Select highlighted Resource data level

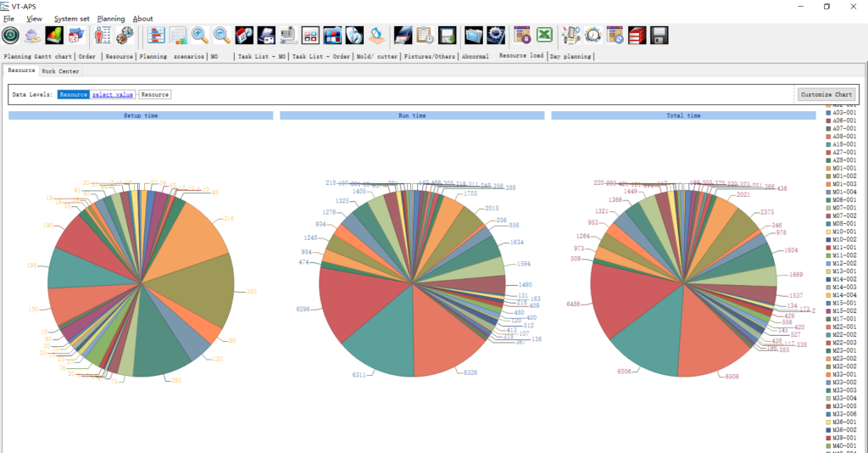tap(73, 95)
